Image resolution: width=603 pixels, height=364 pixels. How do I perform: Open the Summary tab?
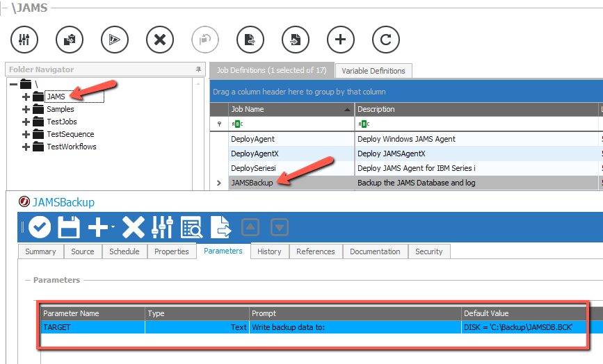(x=40, y=251)
